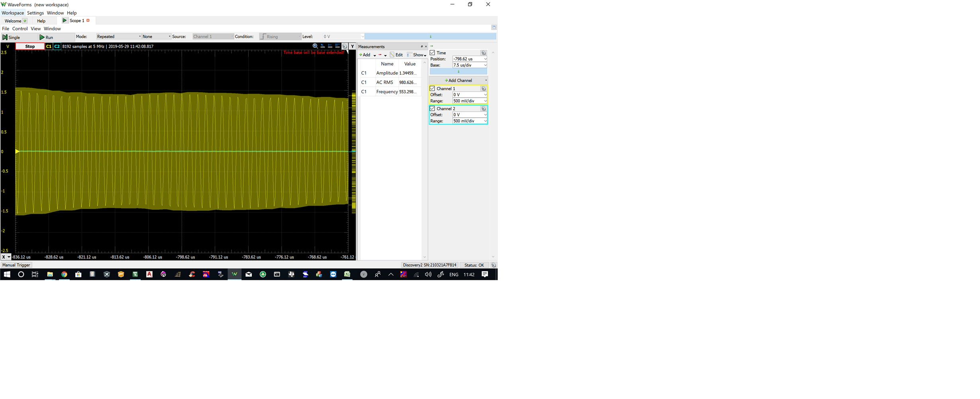980x399 pixels.
Task: Select the C2 channel indicator
Action: click(x=57, y=46)
